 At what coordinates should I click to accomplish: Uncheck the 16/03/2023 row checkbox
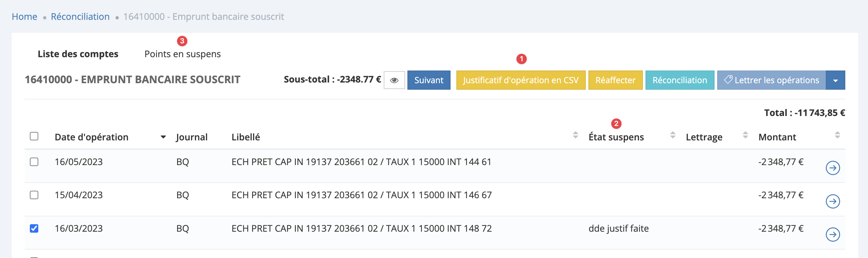click(x=34, y=228)
